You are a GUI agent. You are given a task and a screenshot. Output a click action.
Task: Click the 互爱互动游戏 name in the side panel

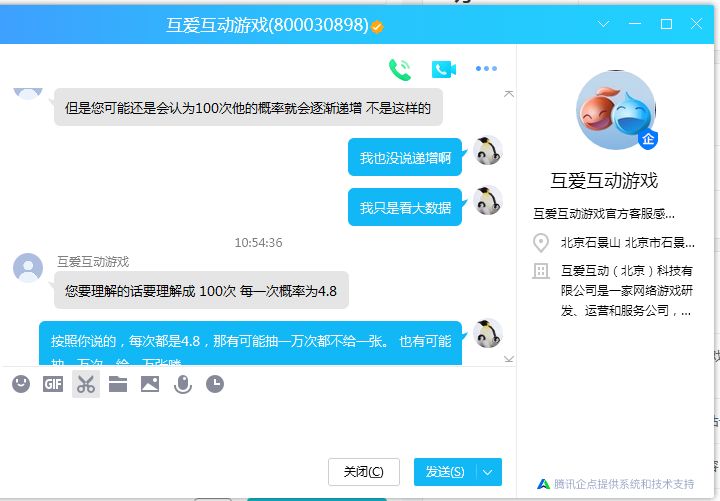coord(604,180)
